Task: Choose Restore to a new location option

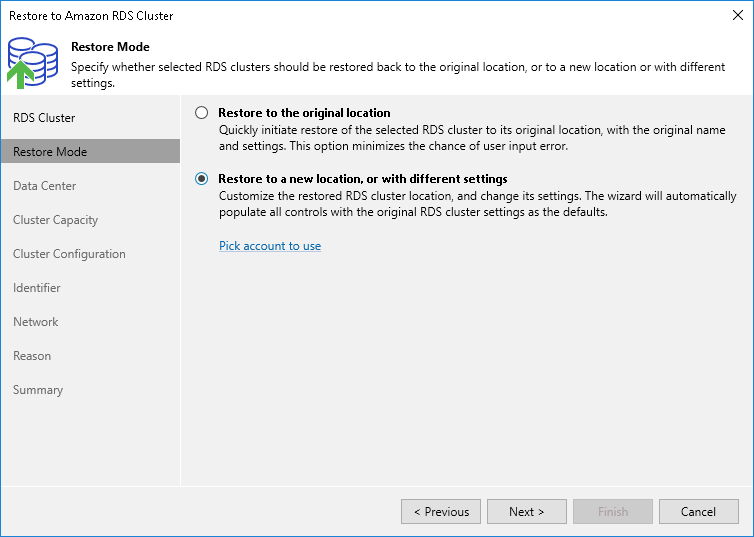Action: (202, 179)
